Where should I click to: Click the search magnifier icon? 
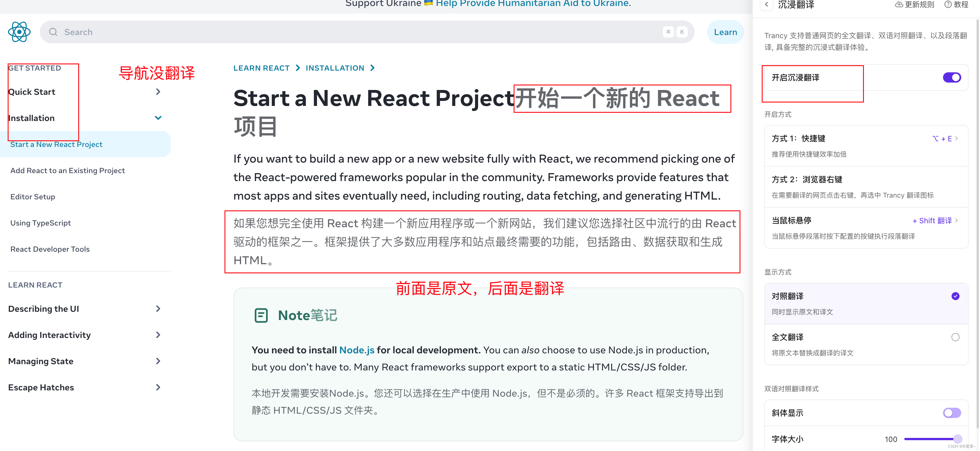pyautogui.click(x=53, y=32)
